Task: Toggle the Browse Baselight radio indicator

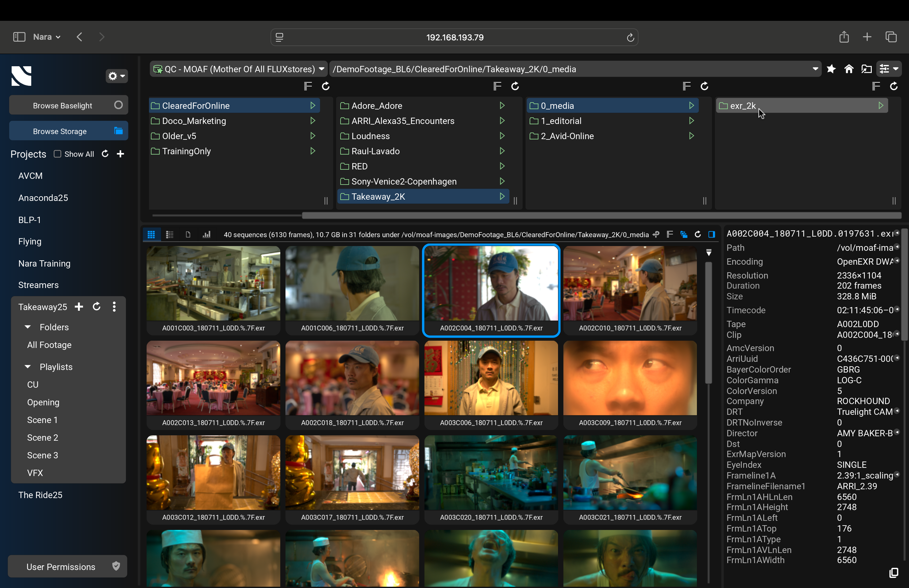Action: point(118,105)
